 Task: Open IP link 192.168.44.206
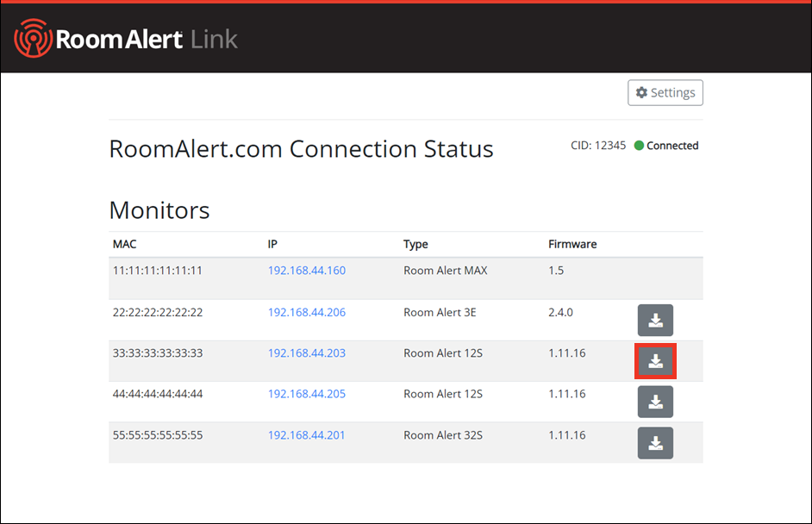(306, 312)
